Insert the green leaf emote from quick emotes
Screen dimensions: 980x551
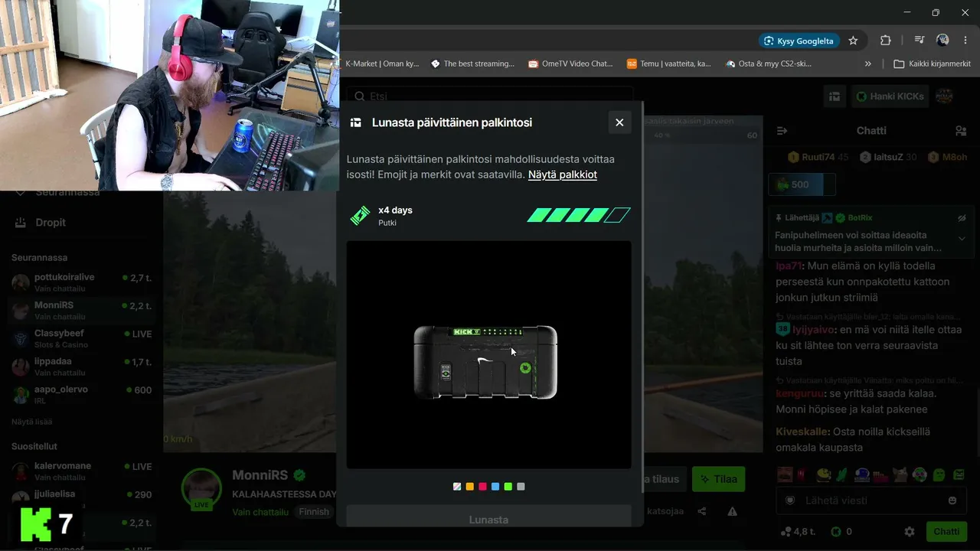point(842,475)
